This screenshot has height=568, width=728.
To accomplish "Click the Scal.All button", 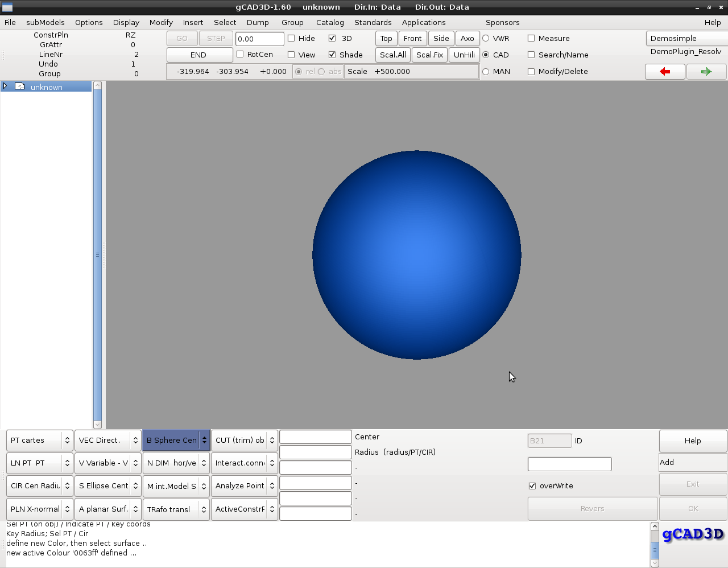I will point(393,55).
